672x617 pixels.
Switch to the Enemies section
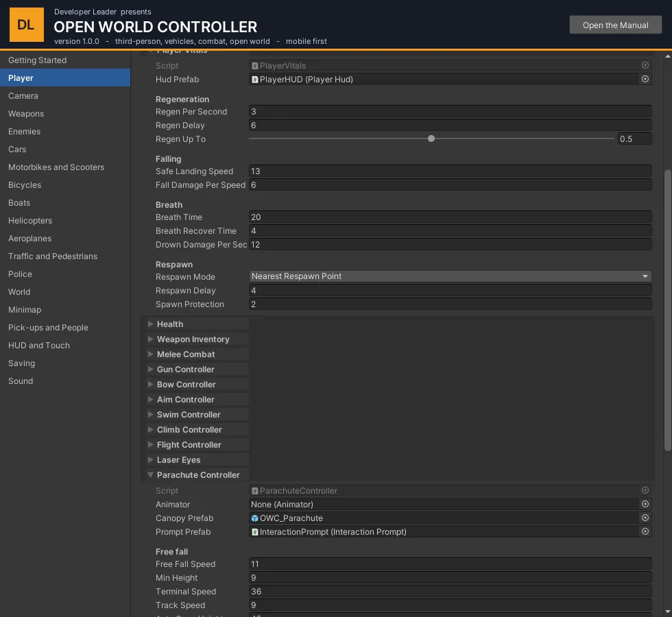point(65,132)
